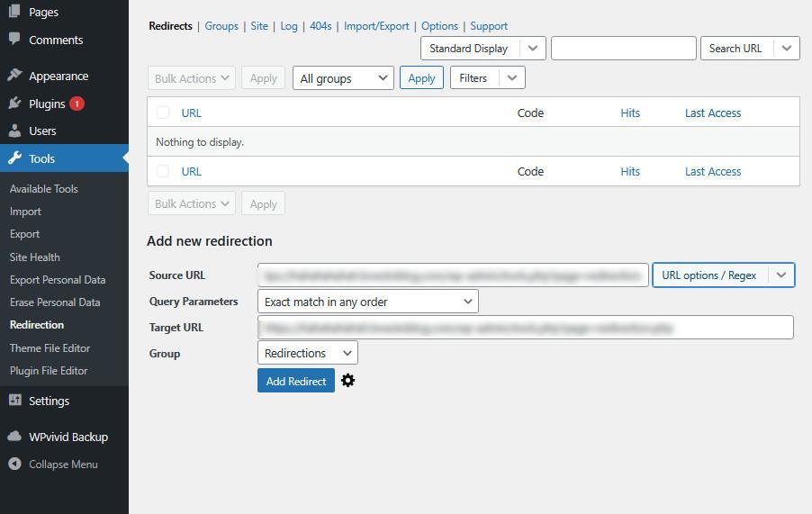Image resolution: width=812 pixels, height=514 pixels.
Task: Click the Users person icon
Action: pyautogui.click(x=14, y=131)
